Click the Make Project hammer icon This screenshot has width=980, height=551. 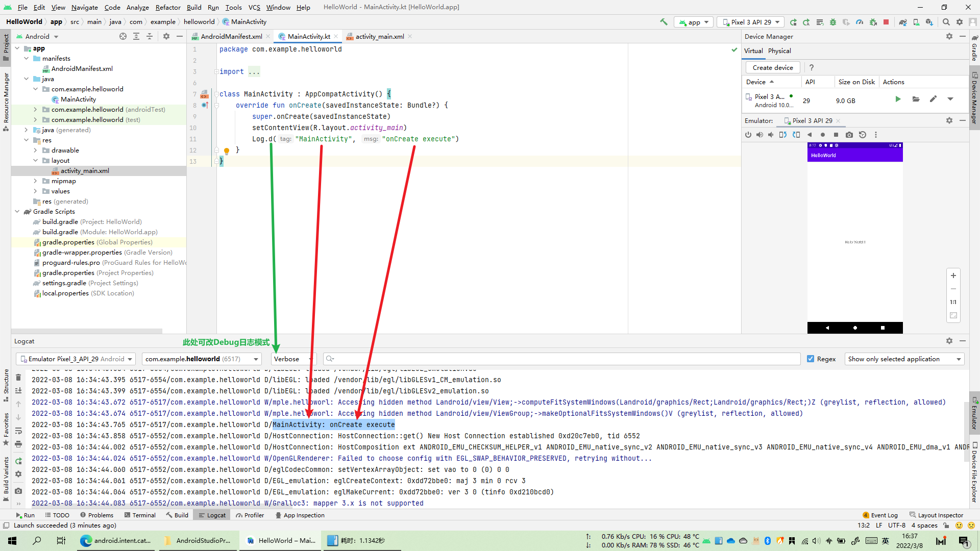(x=664, y=22)
